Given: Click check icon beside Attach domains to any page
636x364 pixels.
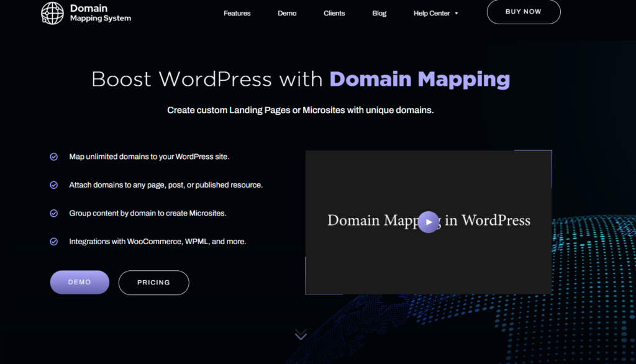Looking at the screenshot, I should tap(53, 185).
